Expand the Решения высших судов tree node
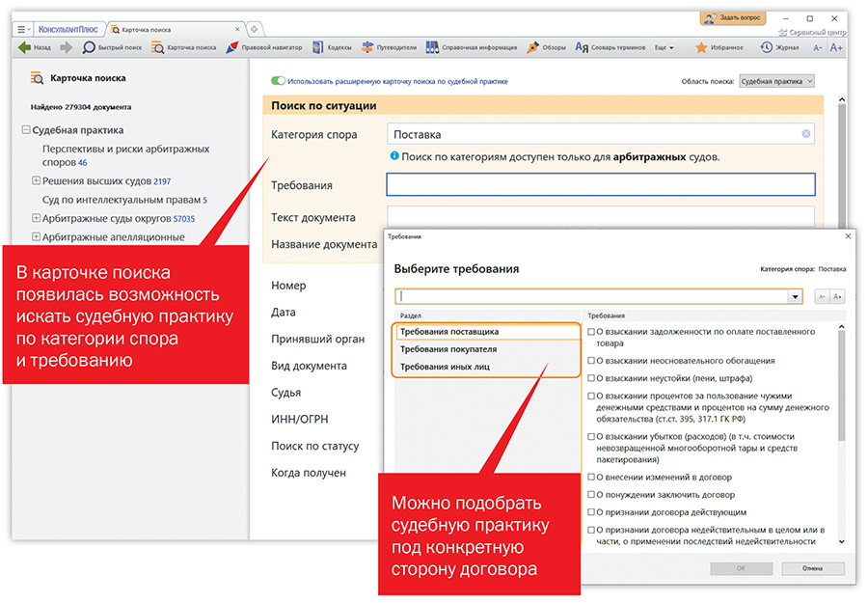Viewport: 868px width, 603px height. coord(36,181)
